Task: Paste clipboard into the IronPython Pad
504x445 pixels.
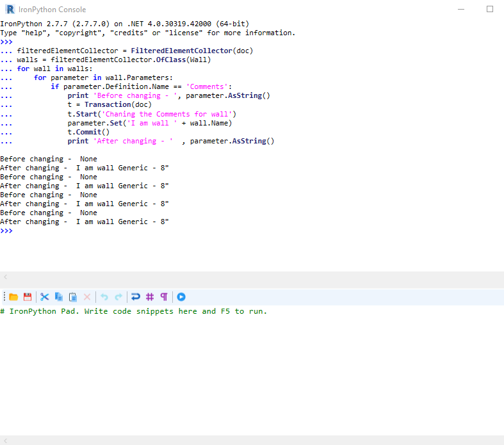Action: pos(73,297)
